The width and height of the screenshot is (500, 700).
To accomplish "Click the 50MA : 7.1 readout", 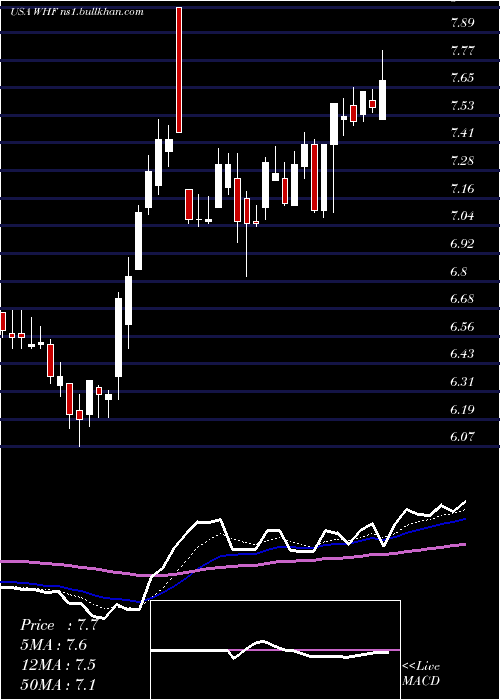I will click(58, 684).
